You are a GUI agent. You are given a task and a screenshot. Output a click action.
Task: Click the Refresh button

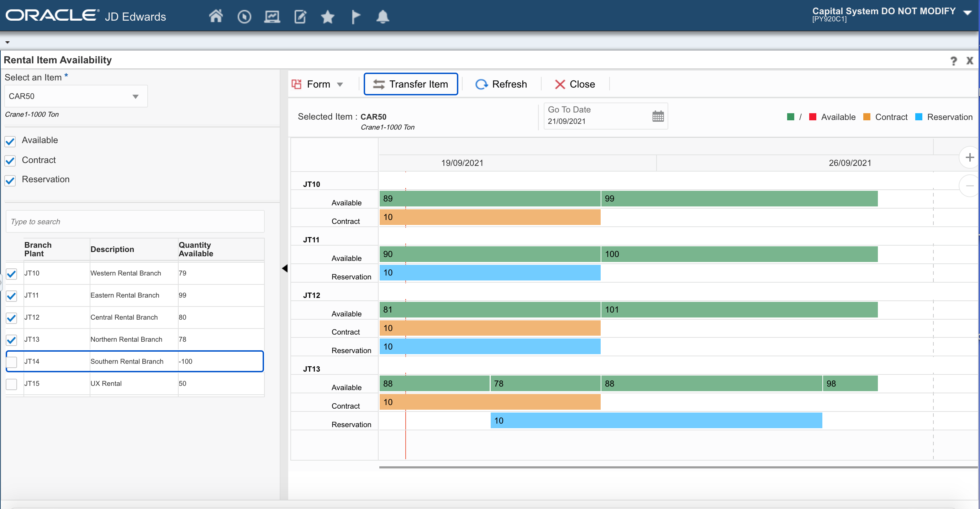click(501, 84)
